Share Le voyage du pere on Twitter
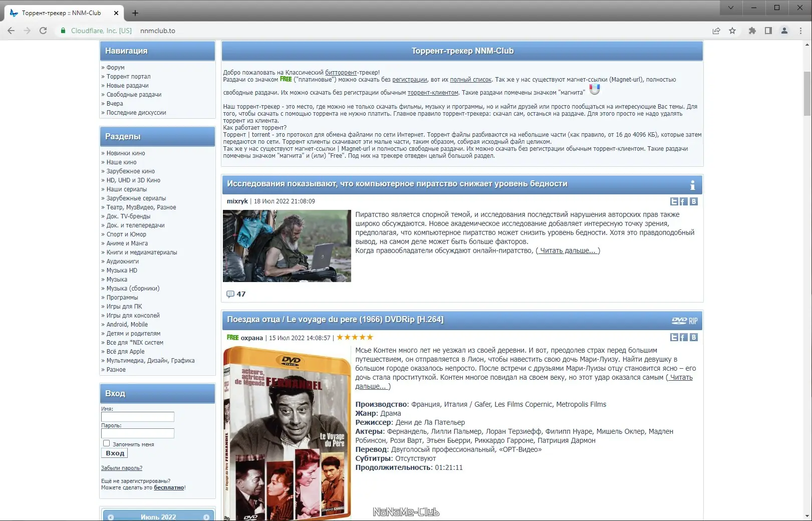 (x=674, y=337)
